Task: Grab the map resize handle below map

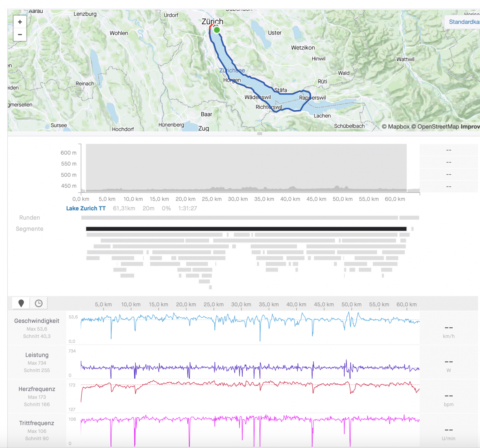Action: point(260,134)
